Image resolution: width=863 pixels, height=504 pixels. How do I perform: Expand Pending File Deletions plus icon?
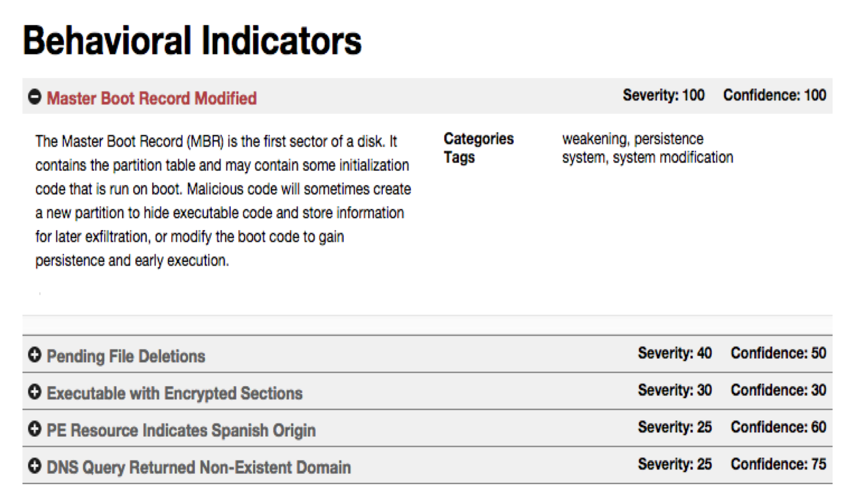coord(35,355)
